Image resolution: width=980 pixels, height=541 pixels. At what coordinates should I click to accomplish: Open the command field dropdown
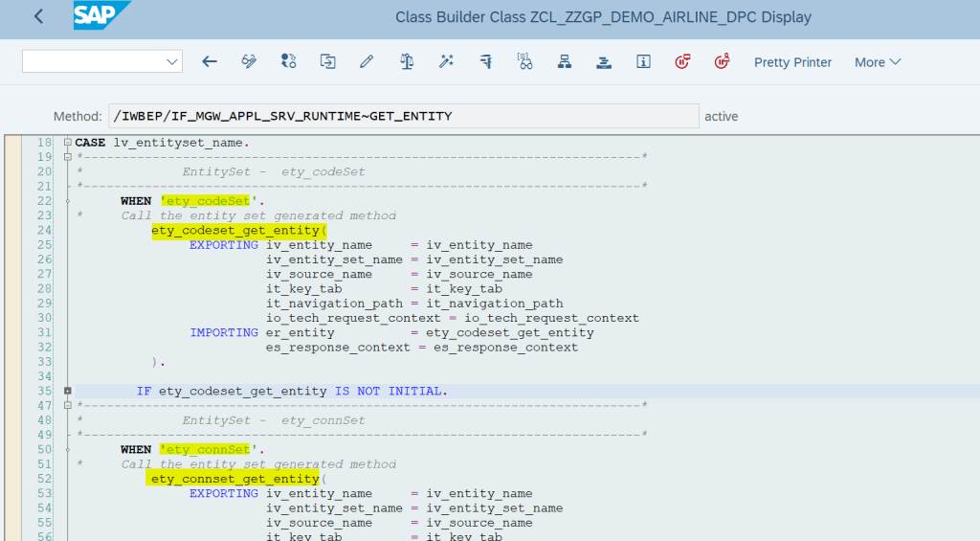172,62
